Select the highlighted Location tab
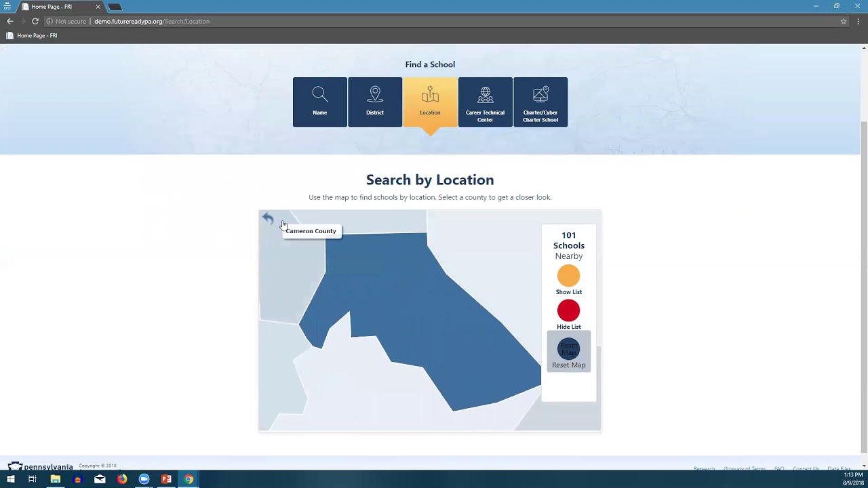The height and width of the screenshot is (488, 868). [430, 102]
